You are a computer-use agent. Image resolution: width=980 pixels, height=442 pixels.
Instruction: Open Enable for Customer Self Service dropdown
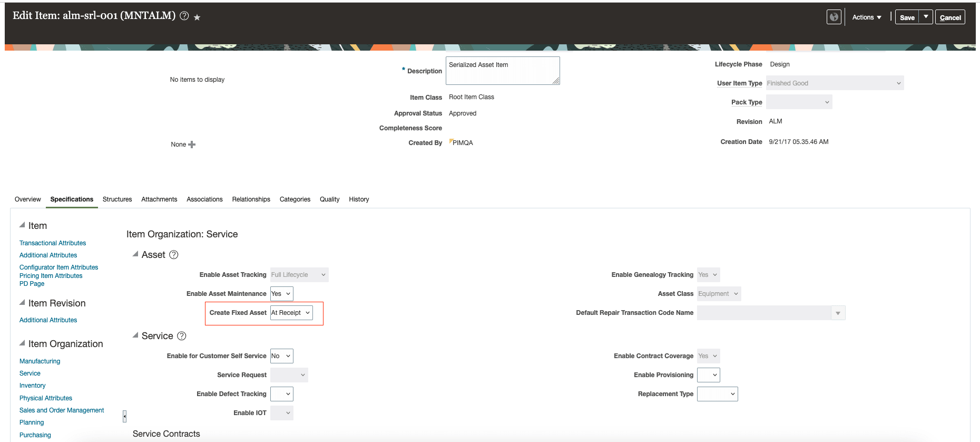[282, 356]
